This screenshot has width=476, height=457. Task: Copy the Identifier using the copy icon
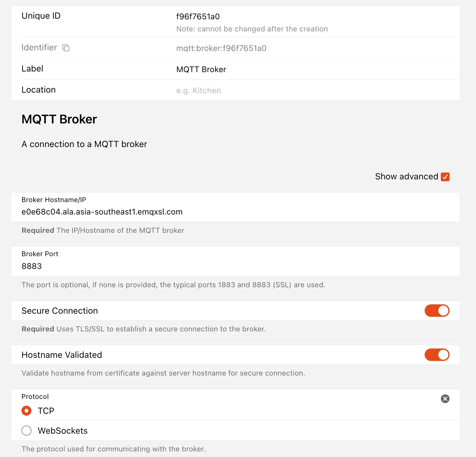pos(66,48)
